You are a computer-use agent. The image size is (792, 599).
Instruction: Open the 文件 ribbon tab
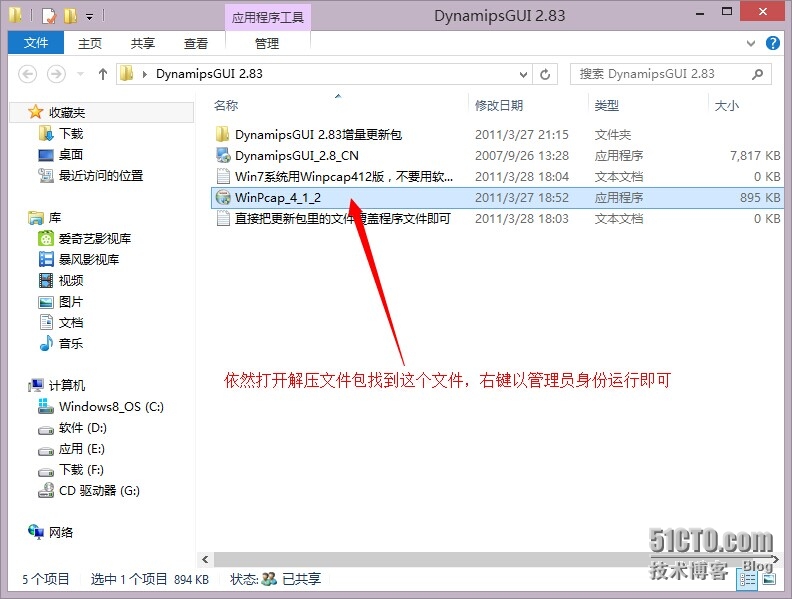pyautogui.click(x=36, y=43)
